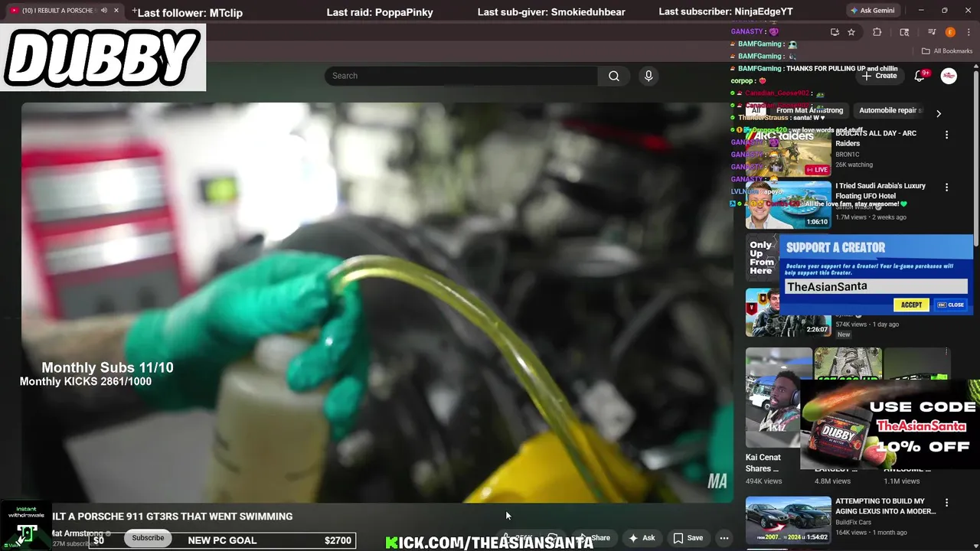
Task: Open options for Aging Lexus video
Action: (946, 503)
